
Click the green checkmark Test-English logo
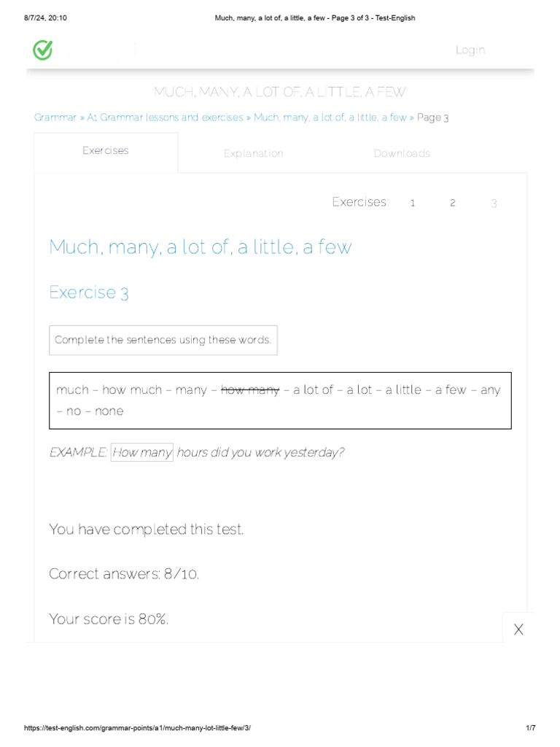43,50
